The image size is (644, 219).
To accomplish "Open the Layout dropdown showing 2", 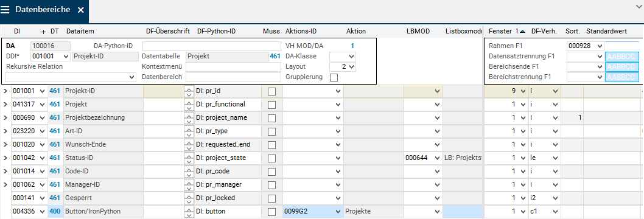I will 343,66.
